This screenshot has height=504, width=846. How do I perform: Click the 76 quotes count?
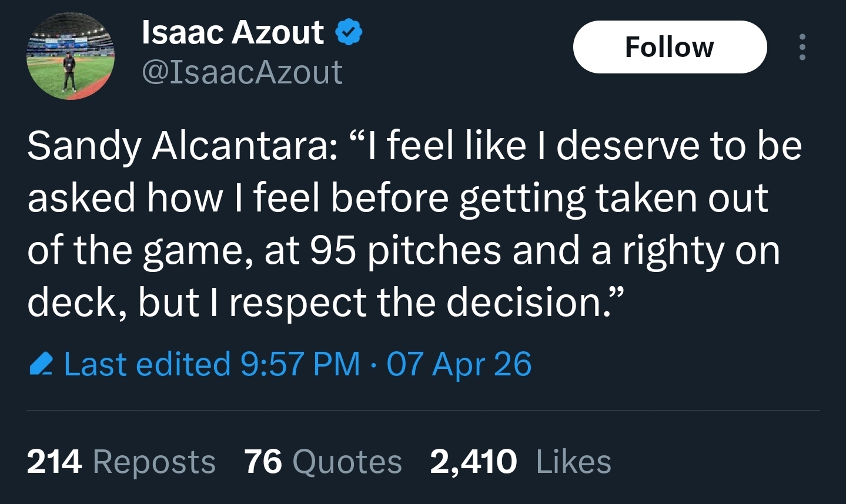click(263, 462)
